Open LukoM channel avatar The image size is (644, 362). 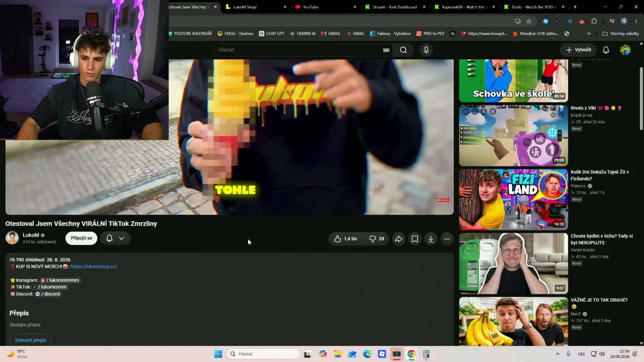pyautogui.click(x=12, y=238)
